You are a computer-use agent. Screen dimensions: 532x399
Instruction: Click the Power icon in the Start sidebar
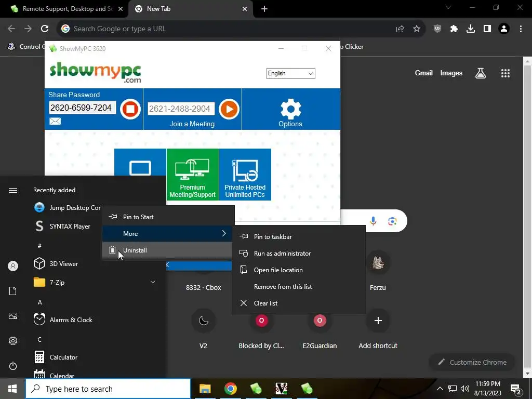pyautogui.click(x=13, y=366)
